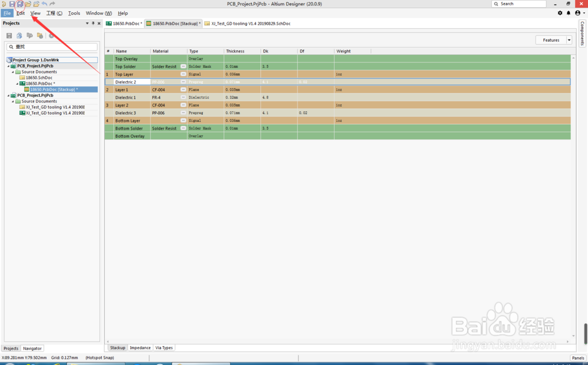Open material picker for Dielectric 1 row
The width and height of the screenshot is (588, 365).
click(183, 97)
